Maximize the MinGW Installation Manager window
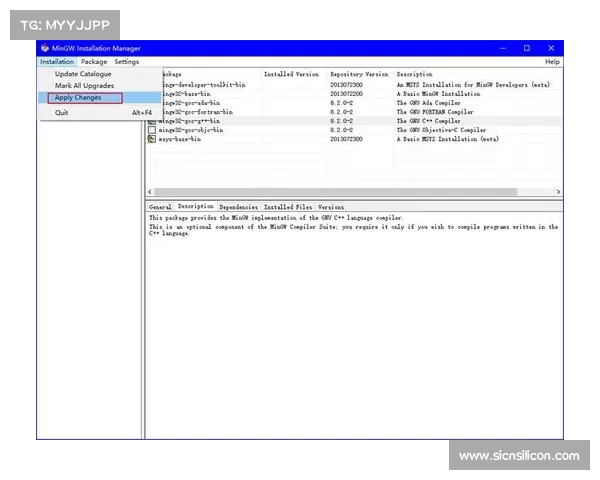Screen dimensions: 600x480 [x=527, y=48]
